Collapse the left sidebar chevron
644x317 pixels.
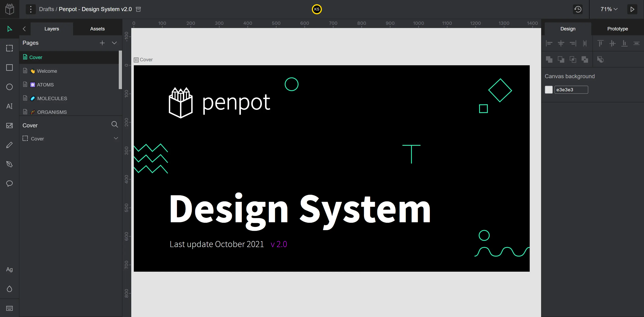coord(24,29)
